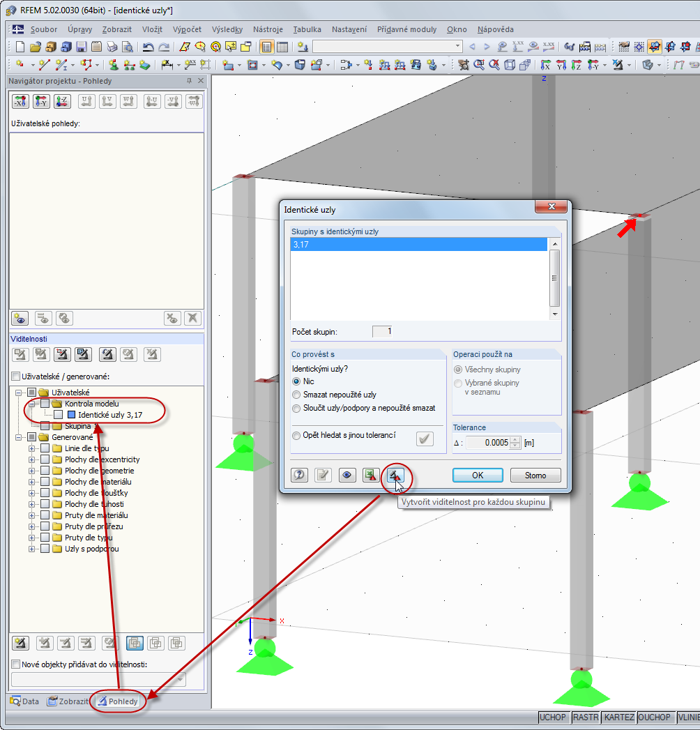Open the Úpravy menu
700x730 pixels.
79,29
